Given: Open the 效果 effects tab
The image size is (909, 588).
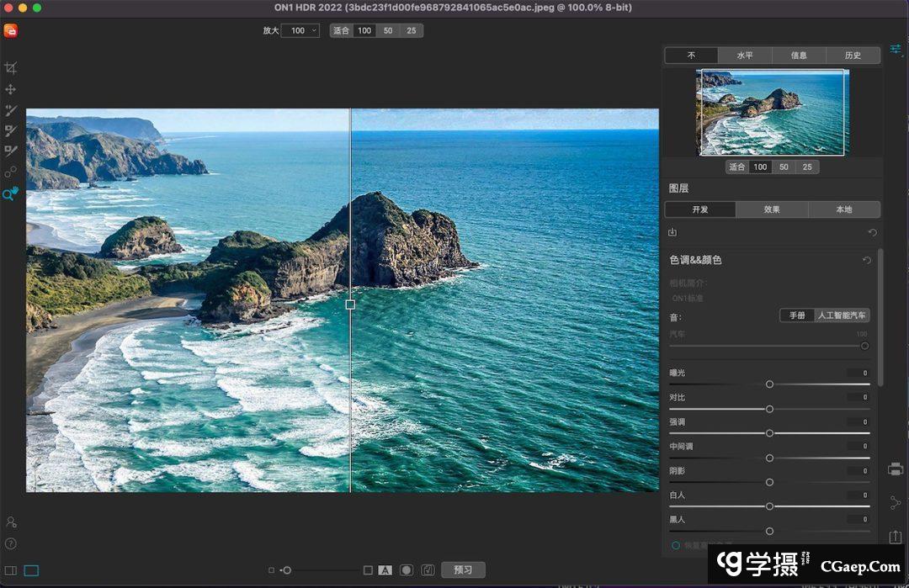Looking at the screenshot, I should point(772,209).
